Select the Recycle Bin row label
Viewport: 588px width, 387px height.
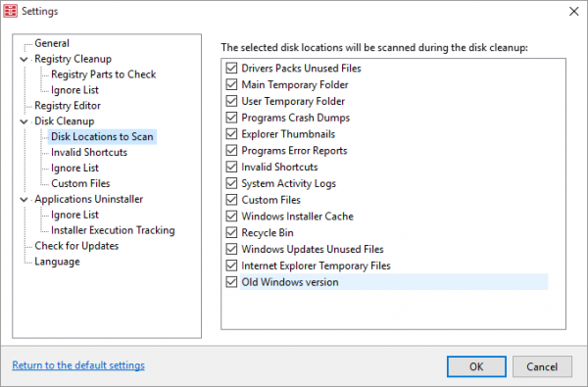tap(268, 233)
